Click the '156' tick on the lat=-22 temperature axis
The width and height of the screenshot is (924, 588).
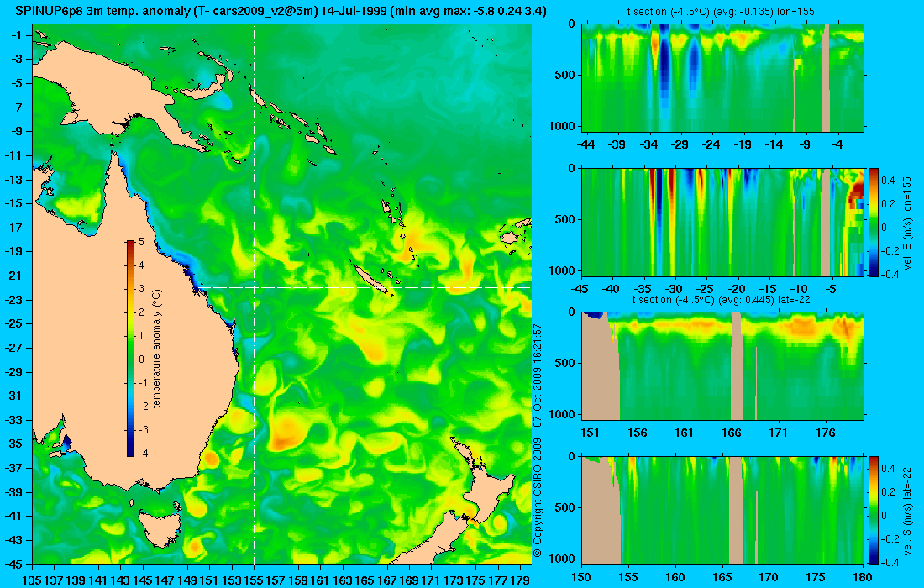(637, 433)
